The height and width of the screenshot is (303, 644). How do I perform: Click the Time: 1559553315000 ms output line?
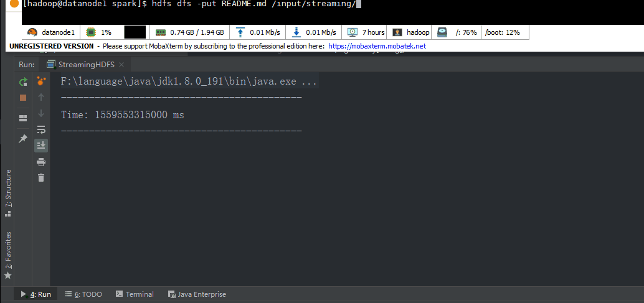click(x=123, y=115)
